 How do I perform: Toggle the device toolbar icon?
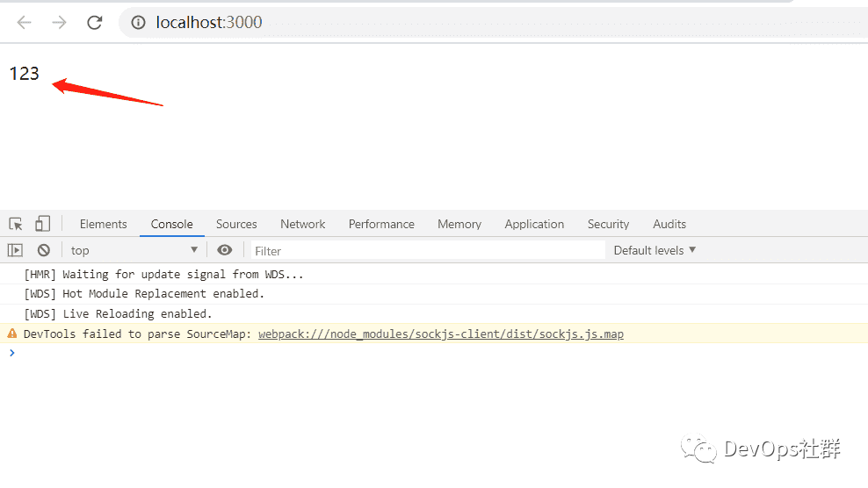43,224
